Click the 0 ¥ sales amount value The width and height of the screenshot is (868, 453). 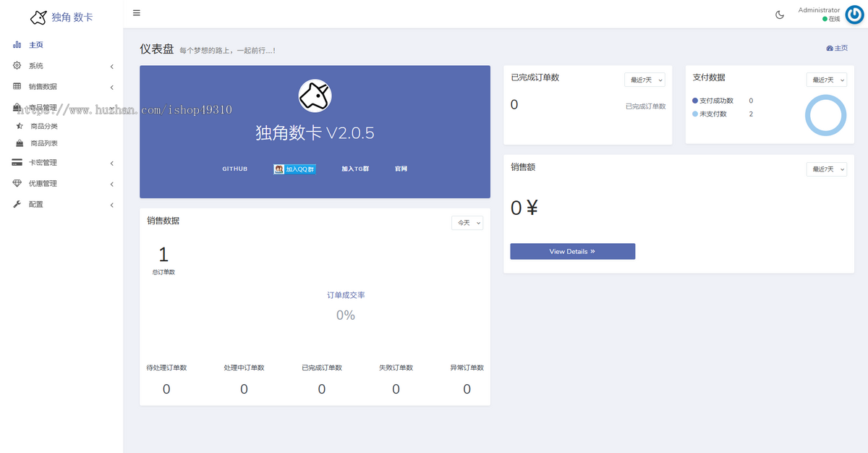click(524, 208)
